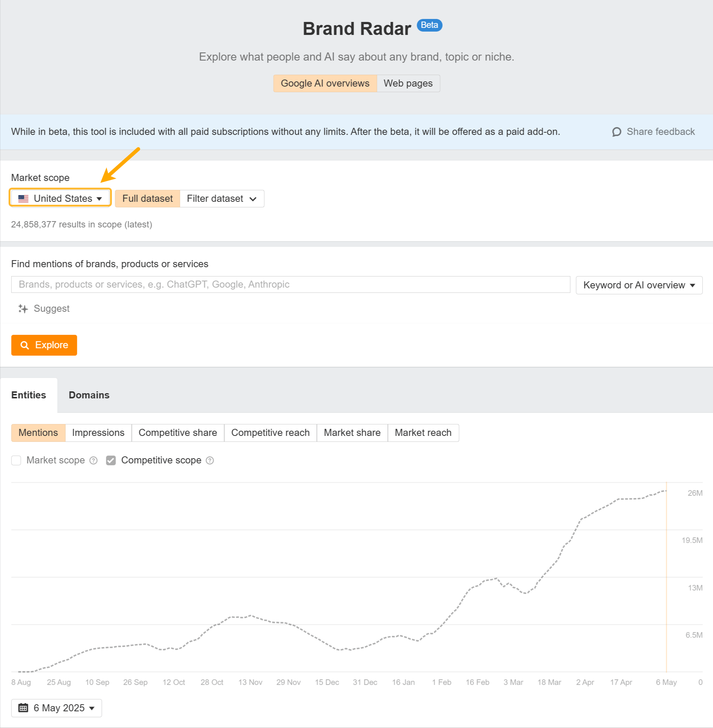This screenshot has width=713, height=728.
Task: Switch to Web pages mode
Action: [408, 83]
